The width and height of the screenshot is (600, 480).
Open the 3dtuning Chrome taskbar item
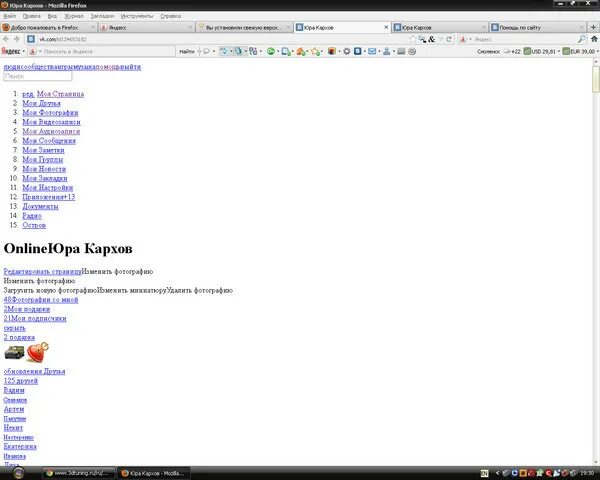(78, 473)
